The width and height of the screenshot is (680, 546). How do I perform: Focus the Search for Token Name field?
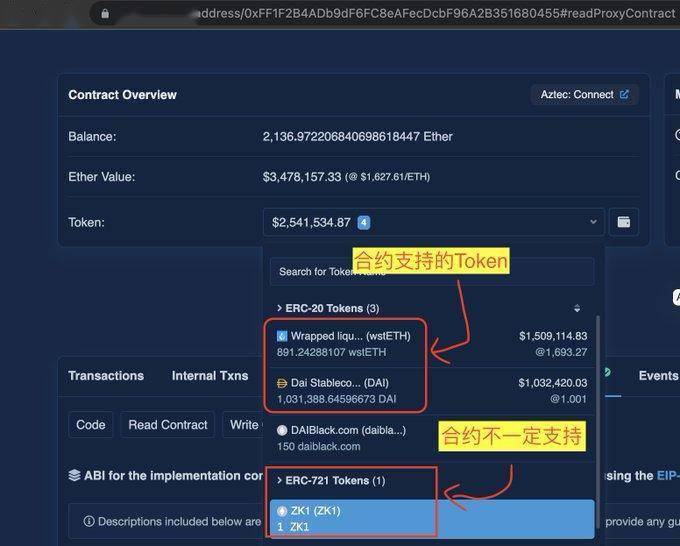[431, 271]
